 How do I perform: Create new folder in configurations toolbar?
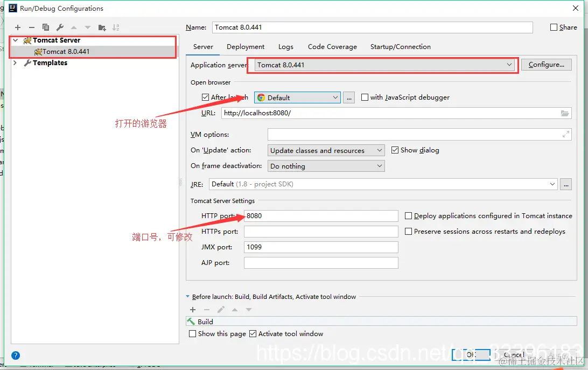[x=102, y=27]
